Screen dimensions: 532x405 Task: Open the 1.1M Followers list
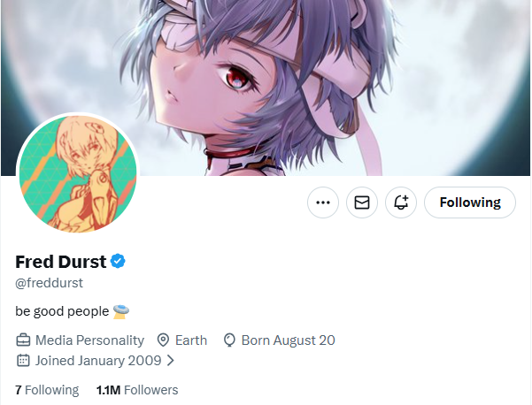137,390
